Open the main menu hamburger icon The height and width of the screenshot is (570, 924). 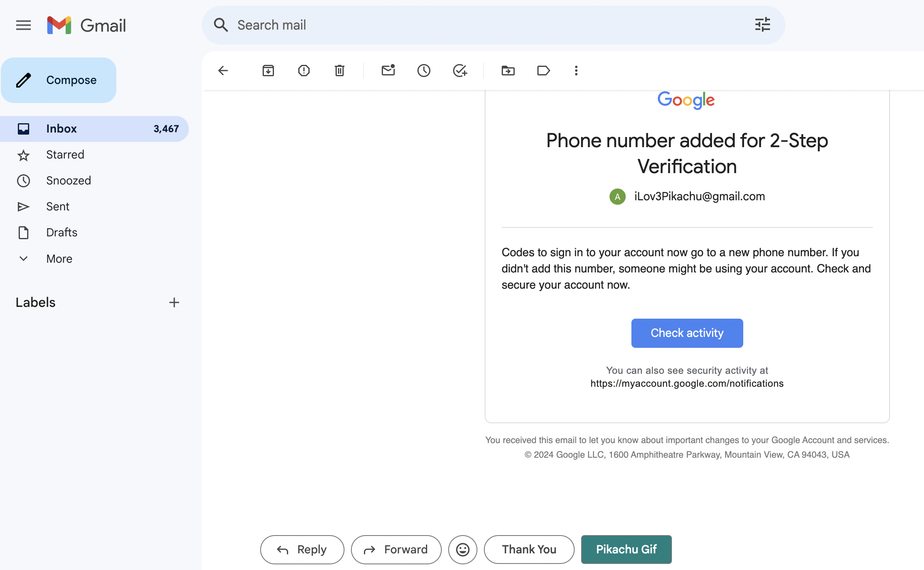click(24, 25)
